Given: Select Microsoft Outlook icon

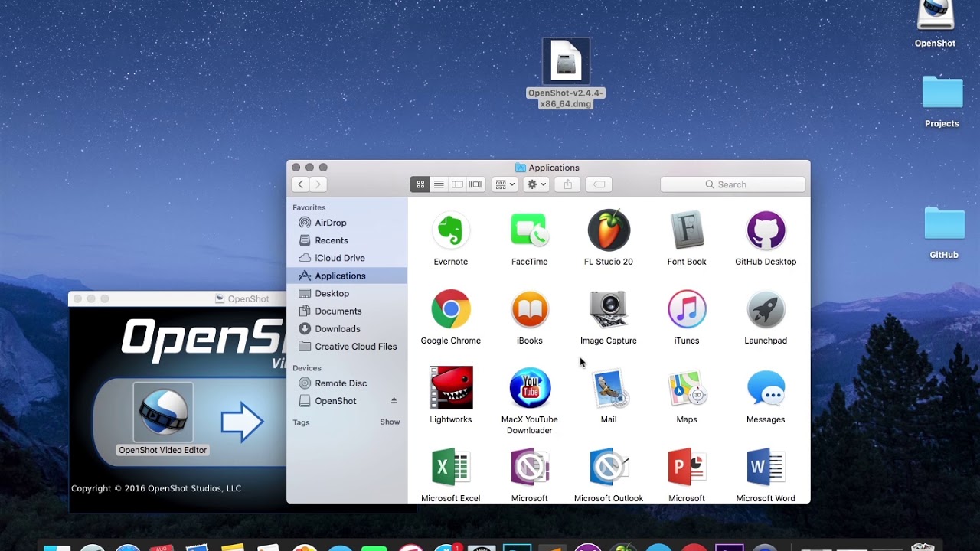Looking at the screenshot, I should [609, 467].
